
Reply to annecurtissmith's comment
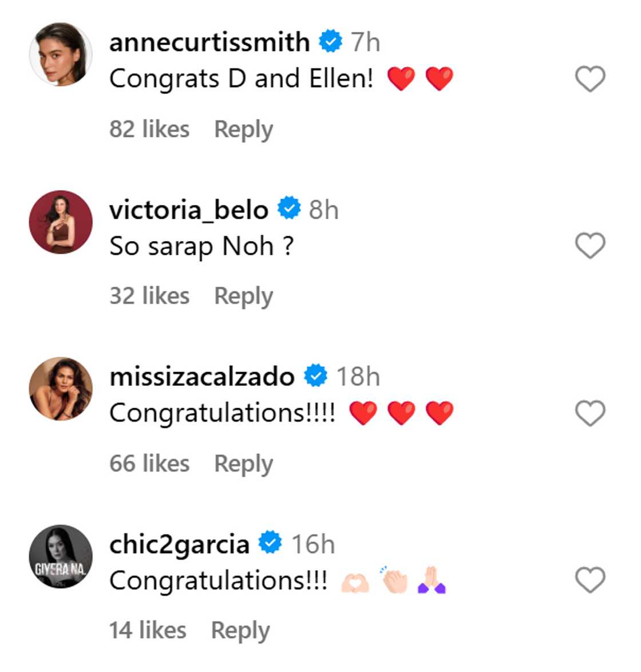243,129
